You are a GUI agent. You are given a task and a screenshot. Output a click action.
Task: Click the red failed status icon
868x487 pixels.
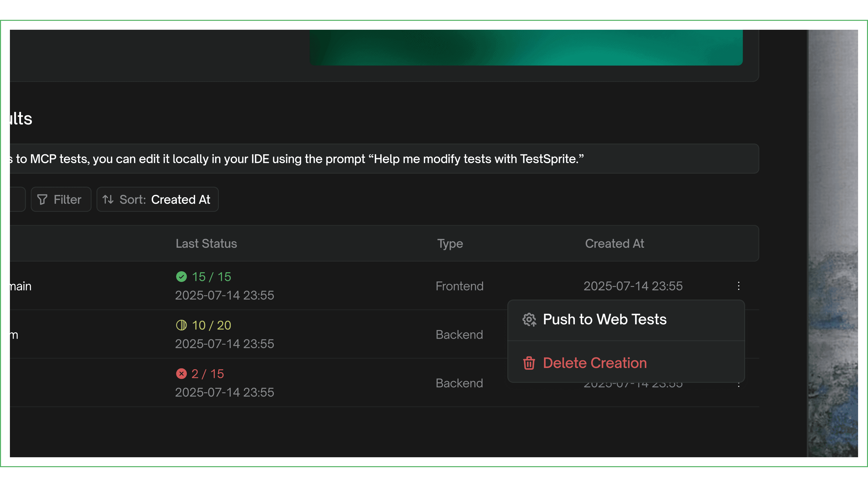[181, 374]
